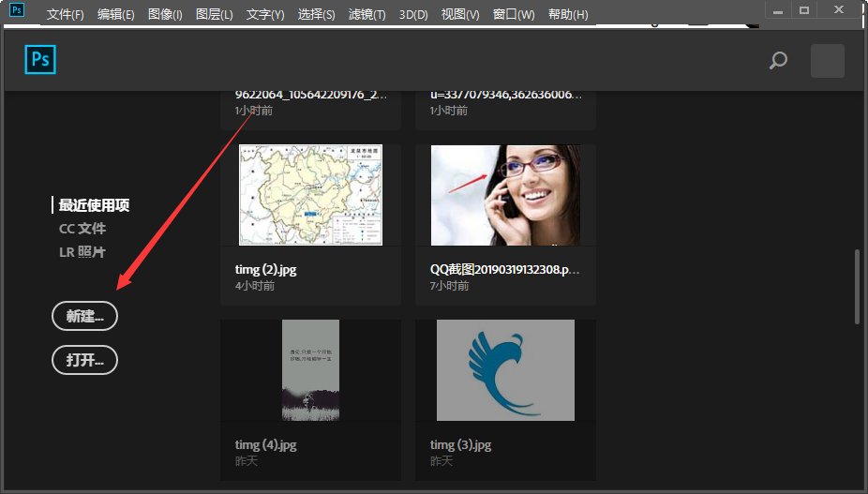Viewport: 868px width, 494px height.
Task: Click the 4小时前 timestamp text
Action: point(255,286)
